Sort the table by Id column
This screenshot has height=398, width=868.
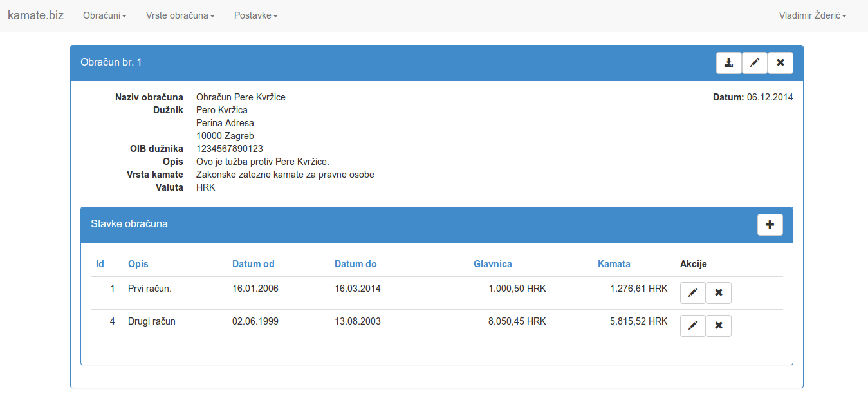[100, 264]
